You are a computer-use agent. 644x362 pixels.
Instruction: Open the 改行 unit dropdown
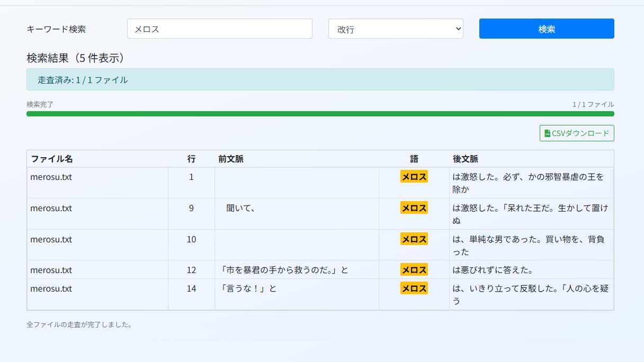coord(396,29)
